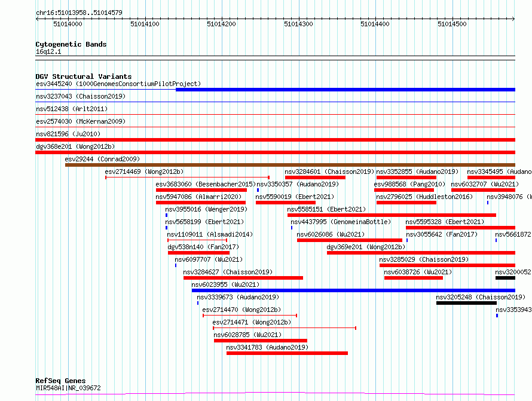
Task: Open nsv3237043 (Chaisson2019) label
Action: click(x=81, y=96)
